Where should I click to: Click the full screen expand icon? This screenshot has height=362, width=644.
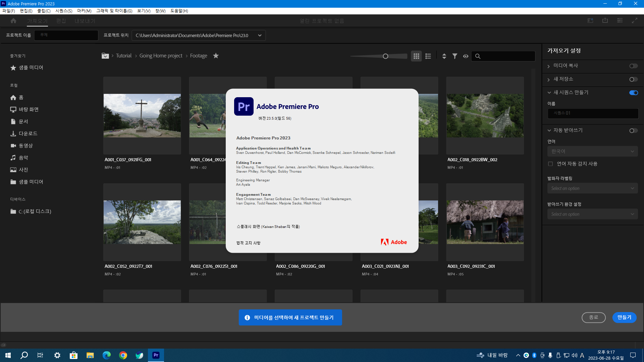pos(635,21)
